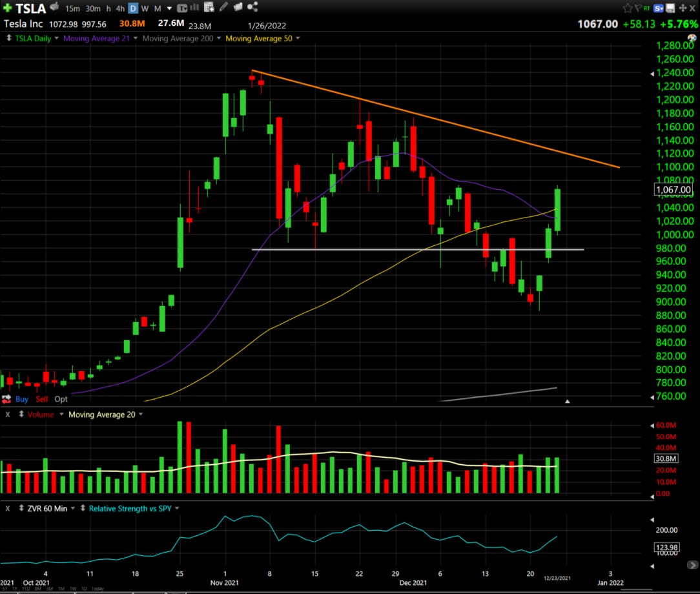Open the chart templates folder icon
The image size is (700, 594).
[238, 6]
